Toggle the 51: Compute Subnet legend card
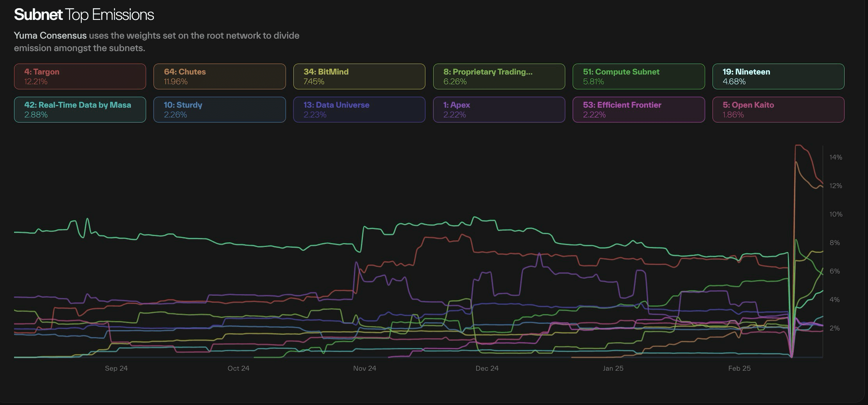 coord(639,76)
